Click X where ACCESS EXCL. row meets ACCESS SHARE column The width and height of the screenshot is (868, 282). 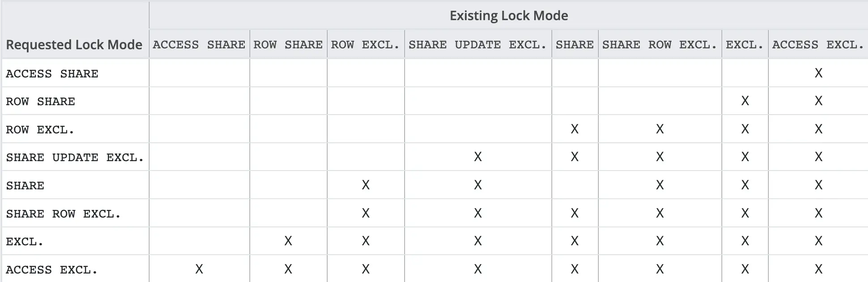199,269
